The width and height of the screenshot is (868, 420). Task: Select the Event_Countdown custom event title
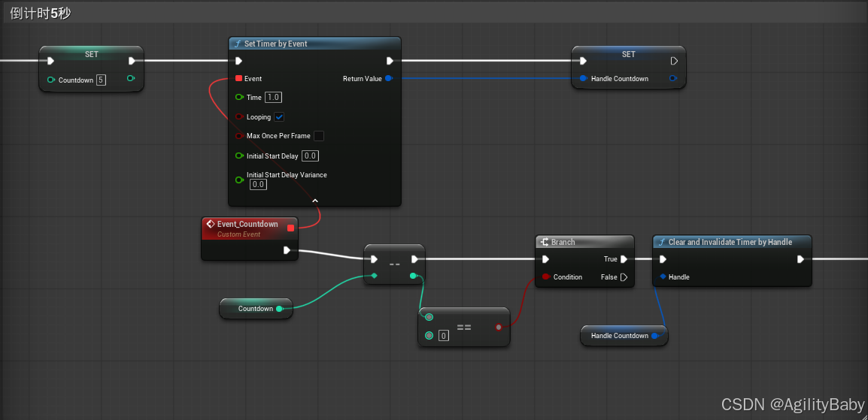click(247, 224)
